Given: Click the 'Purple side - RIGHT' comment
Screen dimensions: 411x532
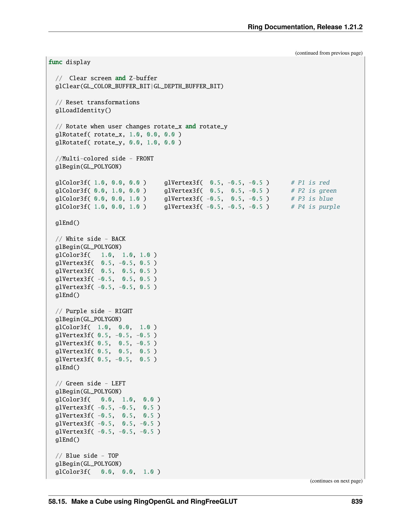Looking at the screenshot, I should point(94,311).
